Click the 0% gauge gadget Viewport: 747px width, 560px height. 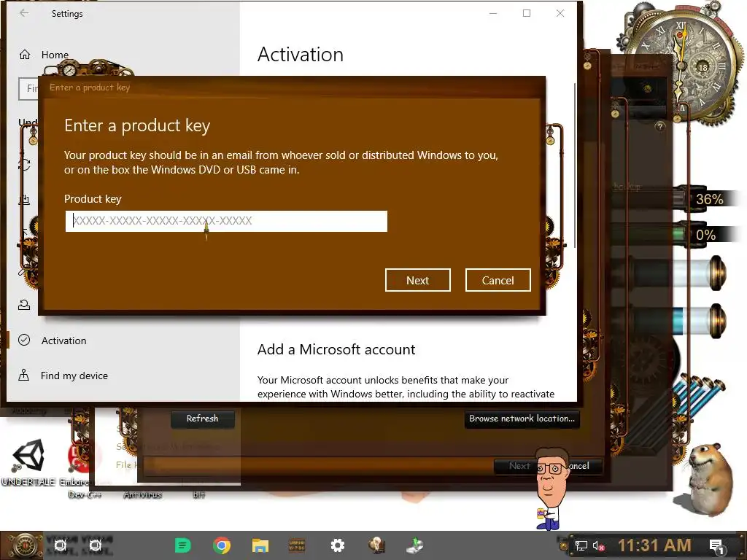tap(706, 235)
